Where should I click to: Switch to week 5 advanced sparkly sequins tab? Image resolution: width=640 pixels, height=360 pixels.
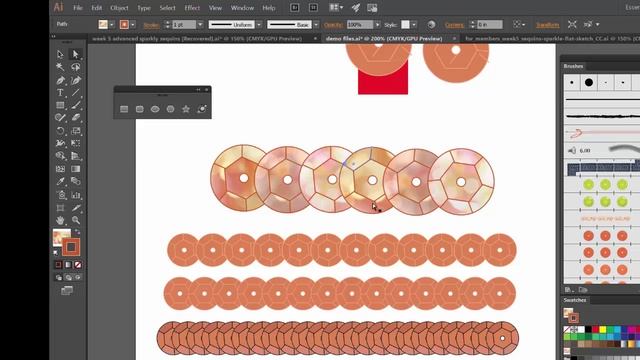197,38
